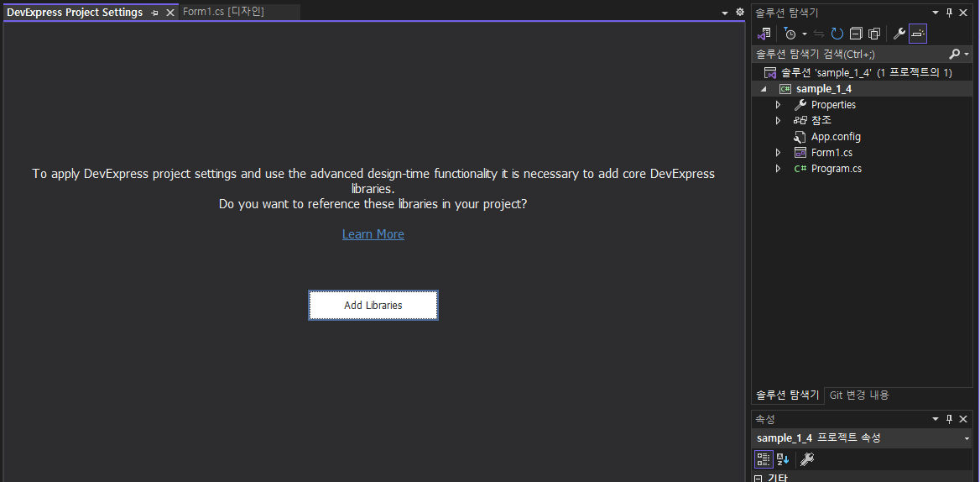Select Form1.cs in Solution Explorer

point(831,153)
